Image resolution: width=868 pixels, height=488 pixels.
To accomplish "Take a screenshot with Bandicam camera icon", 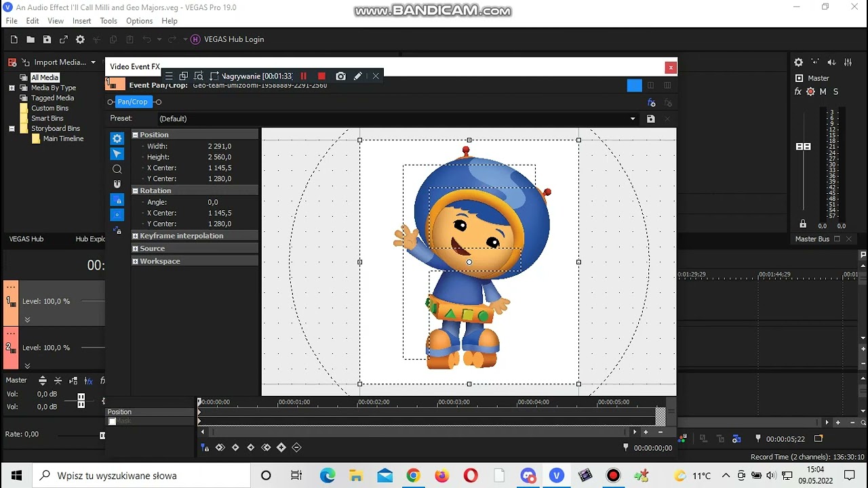I will [x=340, y=76].
